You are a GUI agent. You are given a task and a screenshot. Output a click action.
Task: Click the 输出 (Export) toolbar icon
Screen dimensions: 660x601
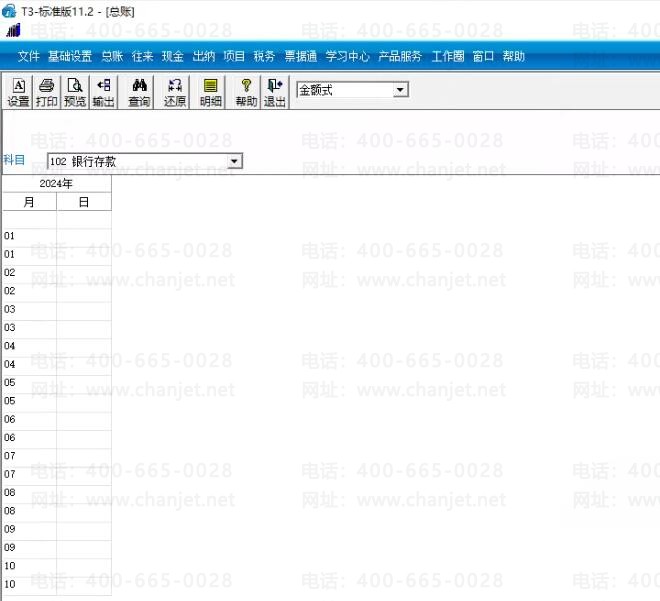click(102, 92)
